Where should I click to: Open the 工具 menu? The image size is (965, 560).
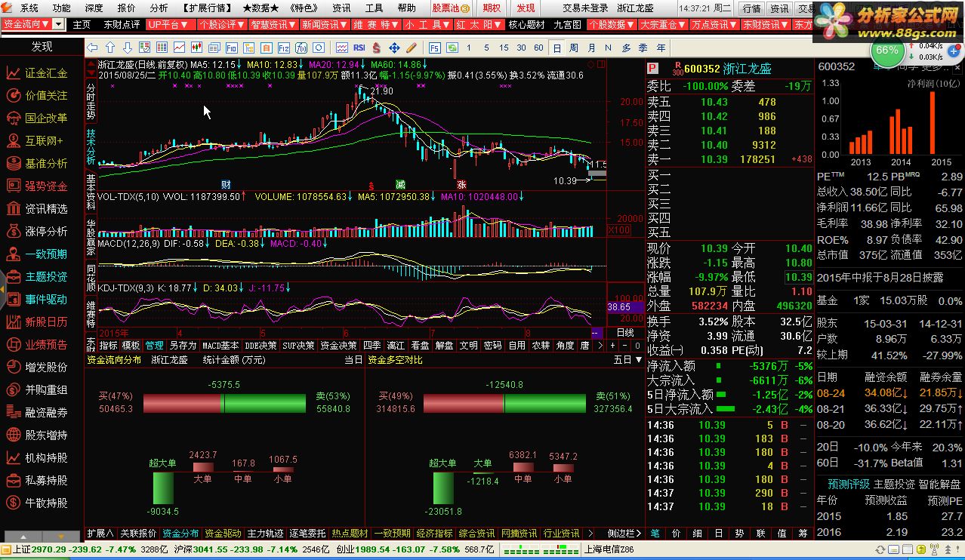point(374,8)
